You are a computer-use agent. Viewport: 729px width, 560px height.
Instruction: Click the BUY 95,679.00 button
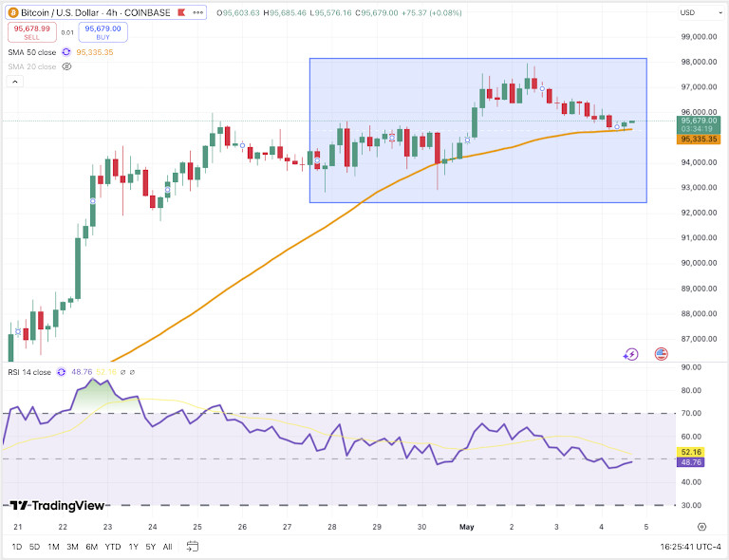103,32
